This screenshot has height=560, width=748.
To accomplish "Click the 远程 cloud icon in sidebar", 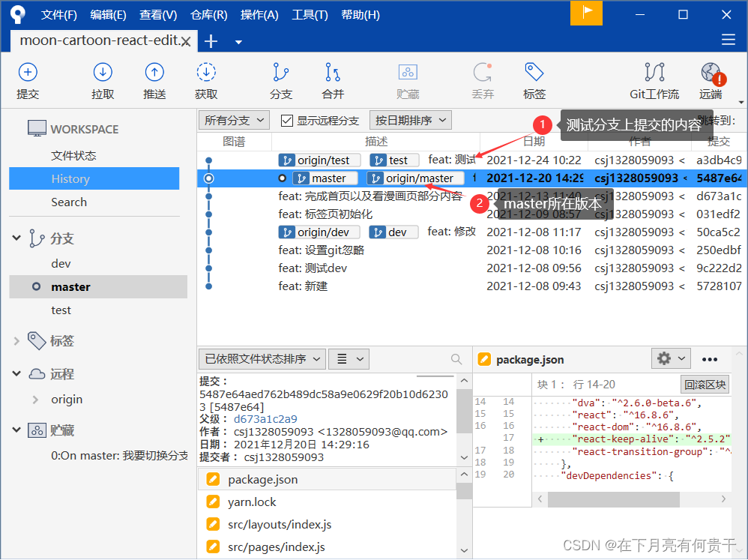I will pyautogui.click(x=37, y=374).
